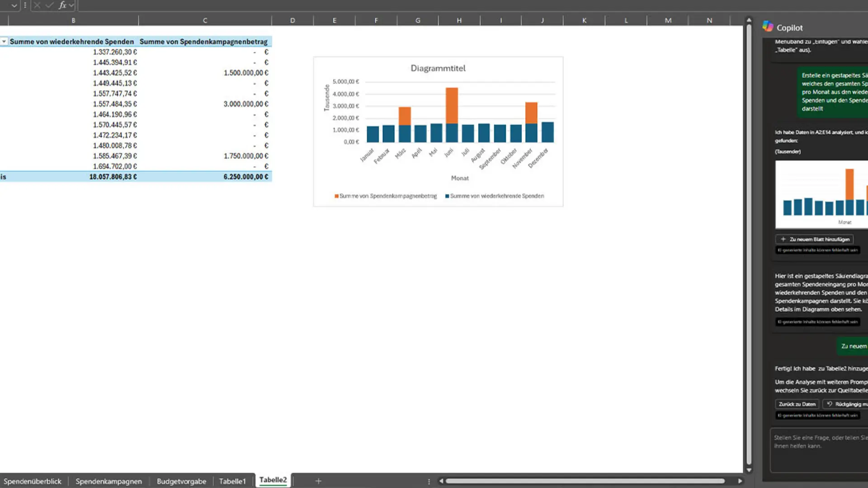The width and height of the screenshot is (868, 488).
Task: Click 'Zu neuem Blatt hinzufügen' button
Action: (815, 239)
